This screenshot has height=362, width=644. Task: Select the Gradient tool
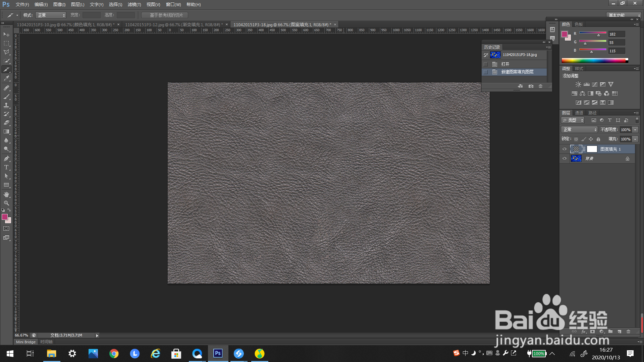(6, 131)
